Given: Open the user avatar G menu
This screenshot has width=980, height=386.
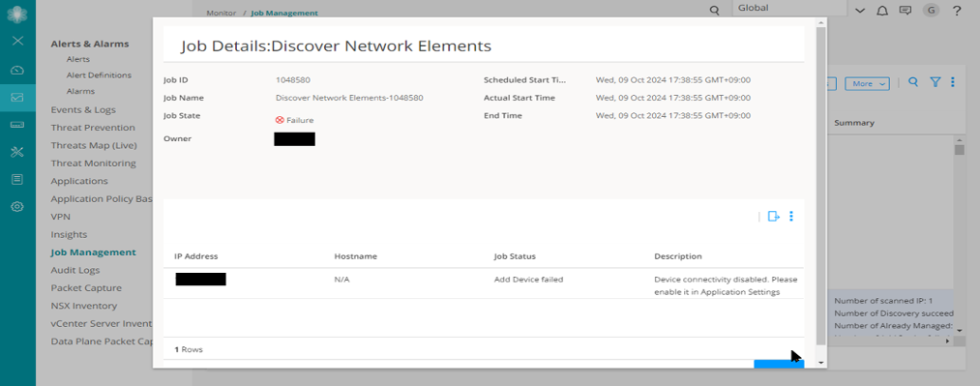Looking at the screenshot, I should tap(931, 10).
